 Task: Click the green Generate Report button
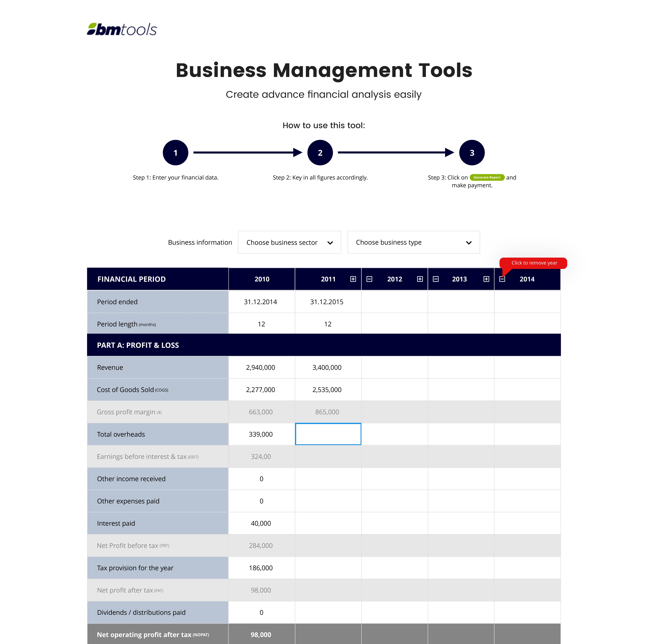[487, 177]
